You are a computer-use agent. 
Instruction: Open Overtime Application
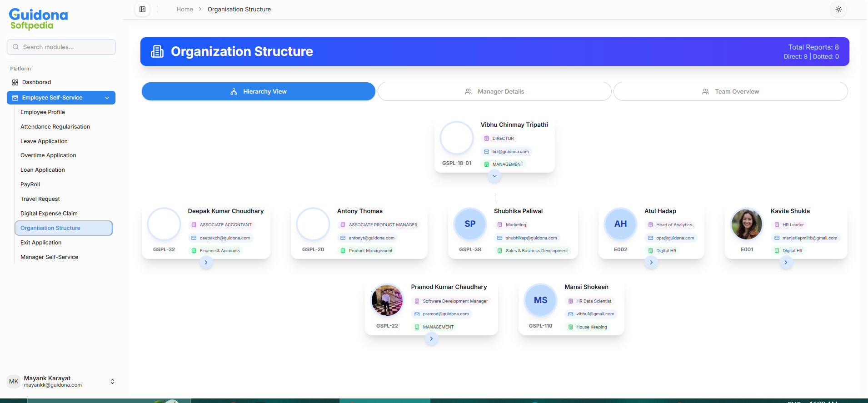point(48,155)
